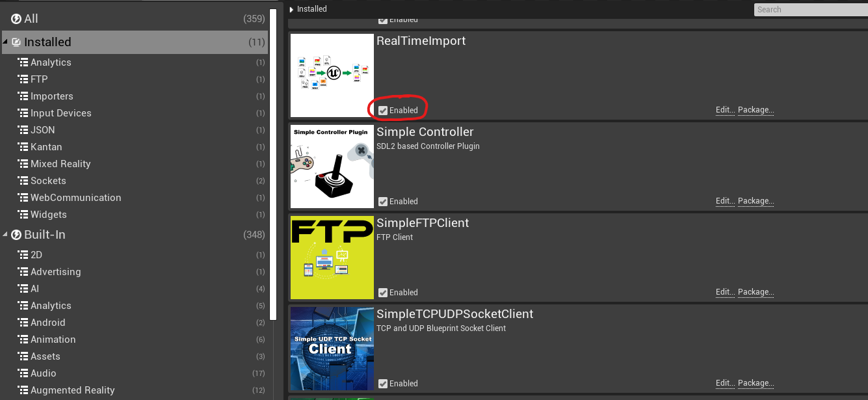Click the category list vertical scrollbar
Screen dimensions: 868x400
click(274, 164)
